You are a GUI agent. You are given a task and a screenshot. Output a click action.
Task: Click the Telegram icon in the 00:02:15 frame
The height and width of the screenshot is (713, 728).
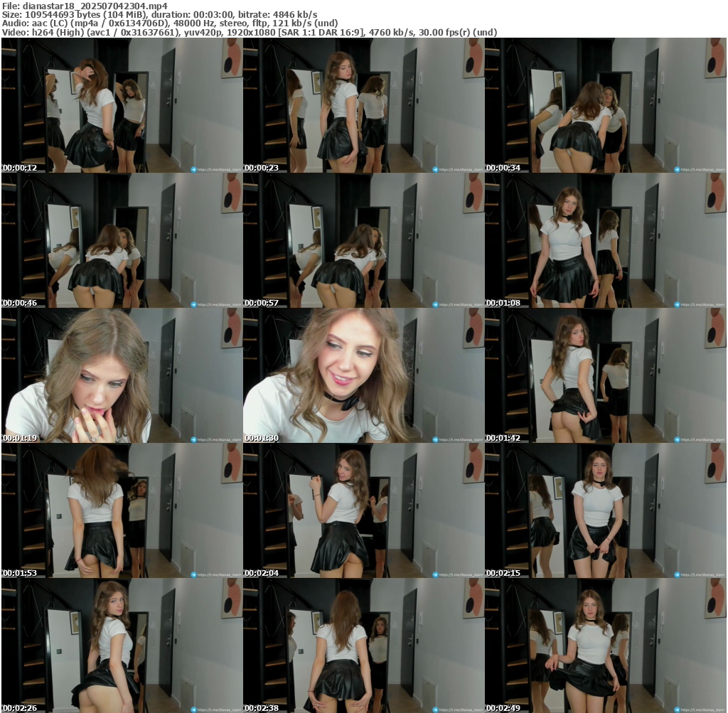pyautogui.click(x=677, y=574)
